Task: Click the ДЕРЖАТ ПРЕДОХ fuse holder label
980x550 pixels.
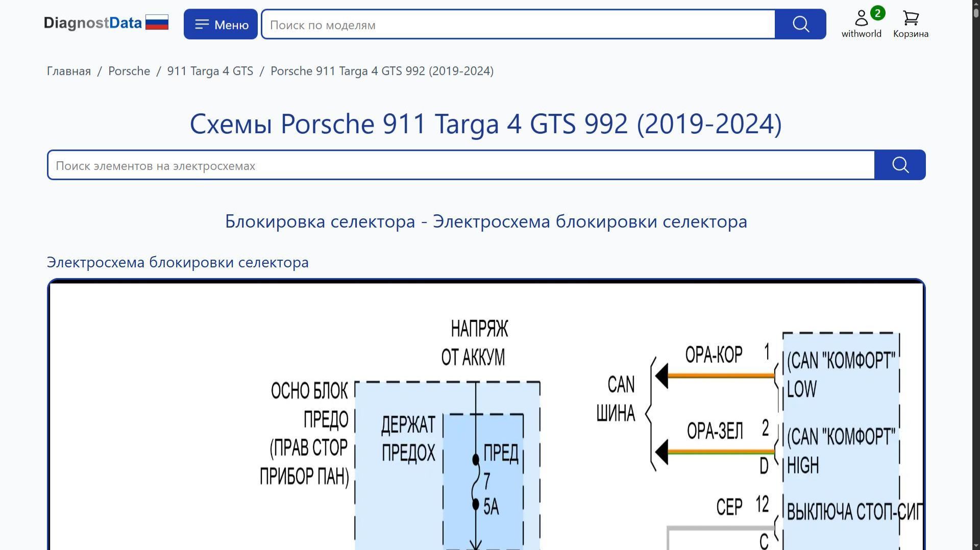Action: [408, 439]
